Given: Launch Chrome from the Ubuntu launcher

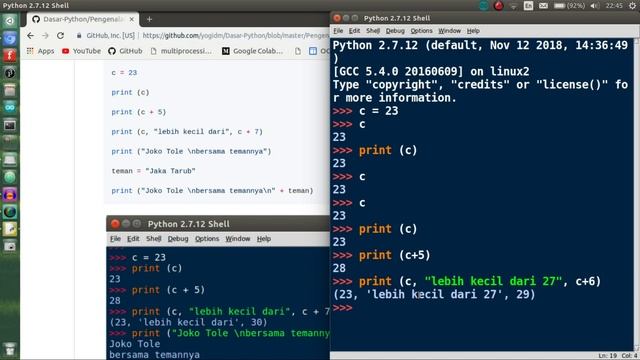Looking at the screenshot, I should 10,38.
